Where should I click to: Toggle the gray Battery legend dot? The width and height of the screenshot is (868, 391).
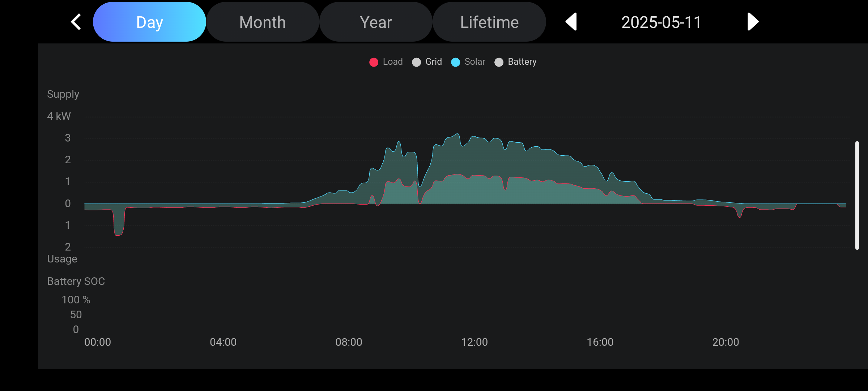pyautogui.click(x=499, y=62)
